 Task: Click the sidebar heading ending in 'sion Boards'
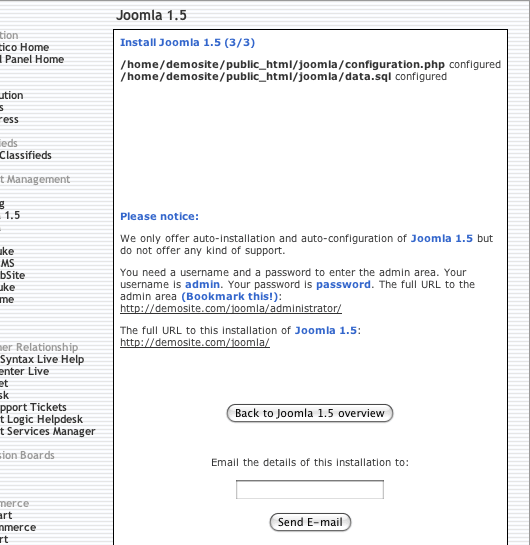point(27,455)
